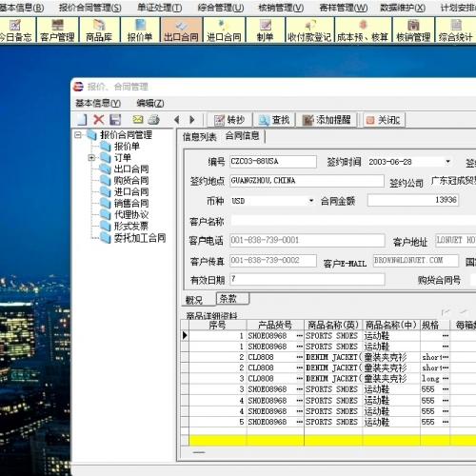This screenshot has width=476, height=476.
Task: Select 订单 in tree
Action: 123,157
